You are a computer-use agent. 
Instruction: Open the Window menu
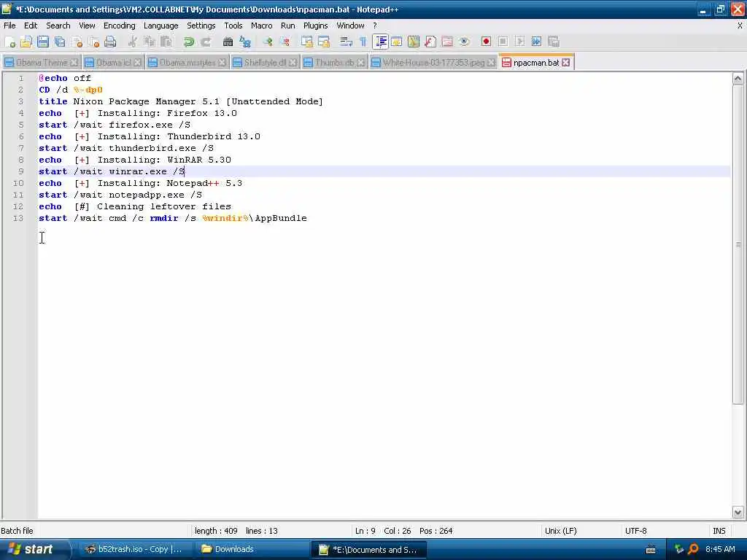coord(350,26)
